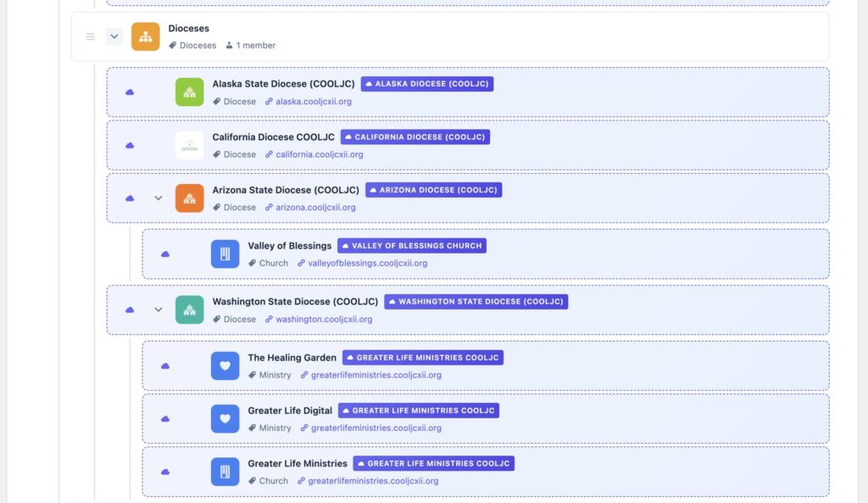Click the Greater Life Ministries building icon
This screenshot has width=868, height=503.
click(225, 472)
